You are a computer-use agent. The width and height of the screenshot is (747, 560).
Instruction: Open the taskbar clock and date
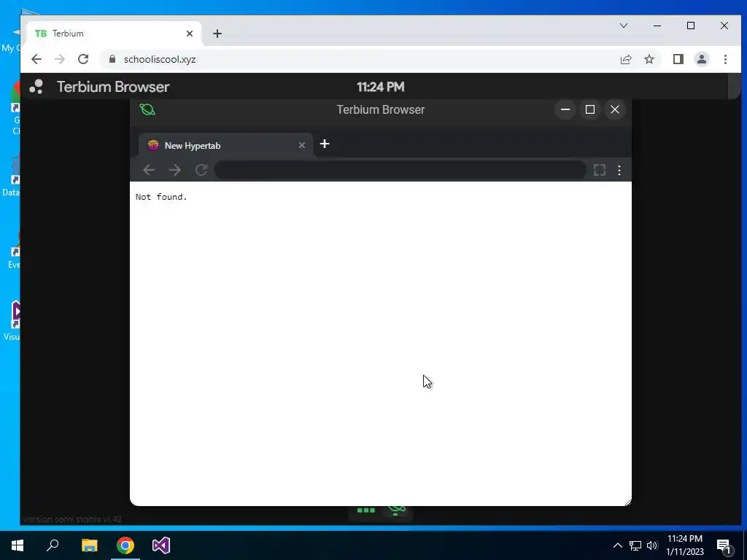click(685, 545)
